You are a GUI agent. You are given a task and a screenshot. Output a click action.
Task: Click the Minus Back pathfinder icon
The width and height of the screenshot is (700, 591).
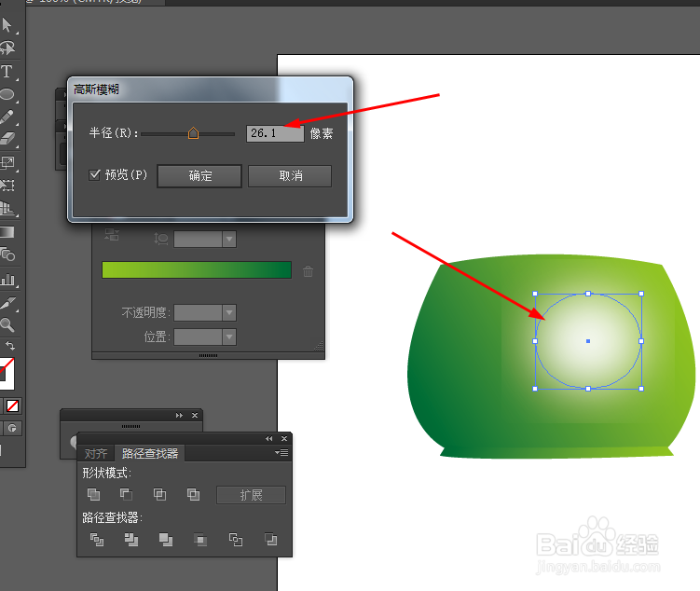pyautogui.click(x=270, y=540)
